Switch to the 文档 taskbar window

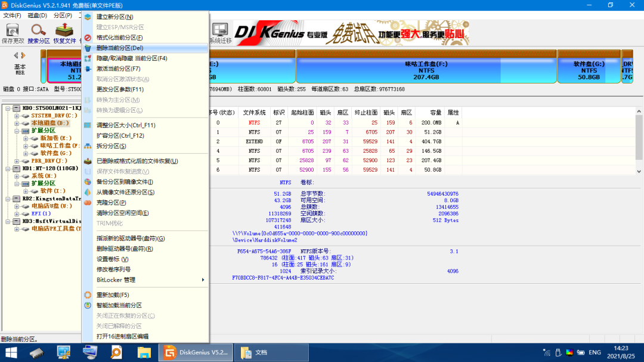tap(271, 352)
